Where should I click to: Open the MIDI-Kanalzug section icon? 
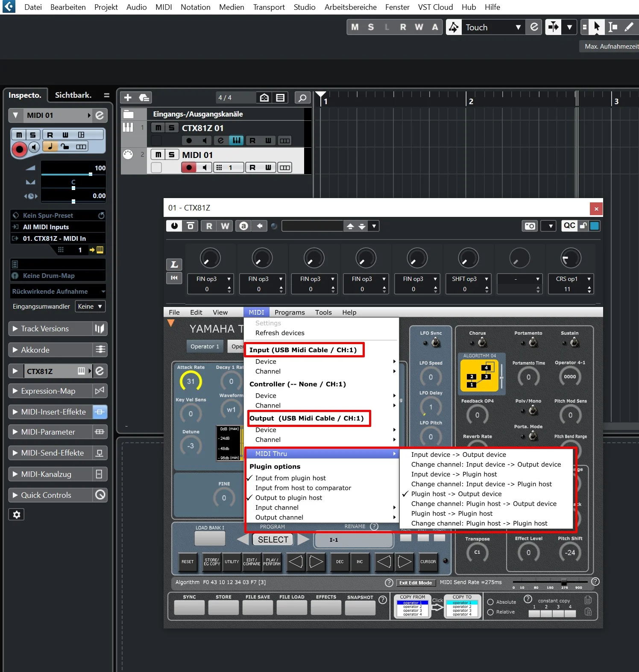click(x=100, y=474)
